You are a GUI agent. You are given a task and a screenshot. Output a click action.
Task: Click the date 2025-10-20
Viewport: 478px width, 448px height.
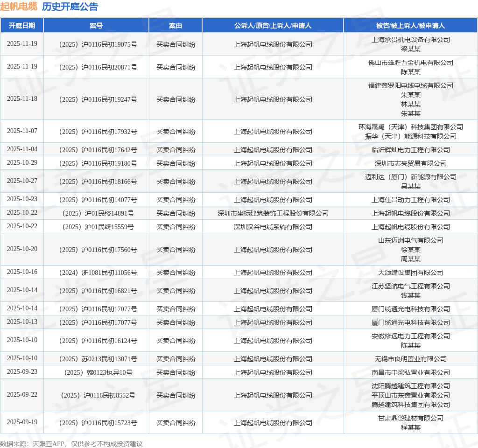[x=22, y=249]
